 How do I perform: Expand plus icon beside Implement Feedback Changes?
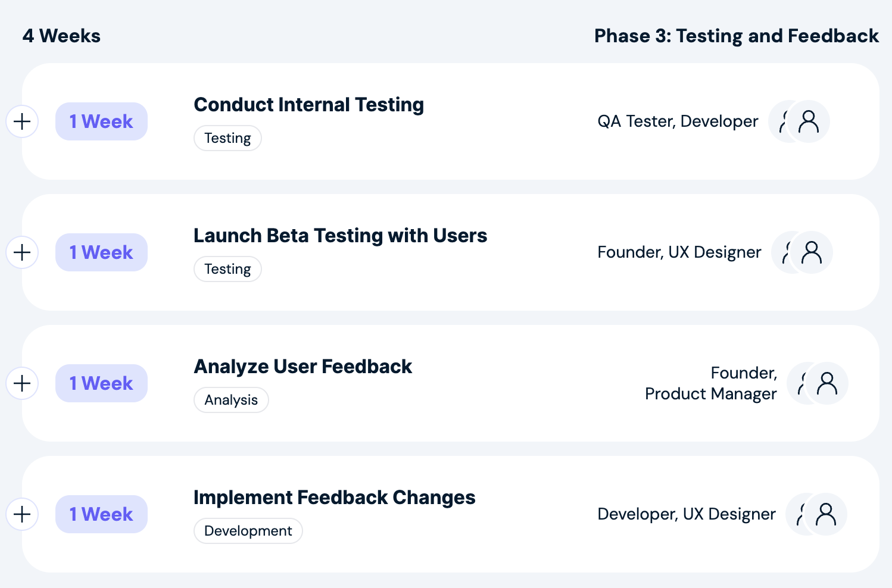[22, 514]
